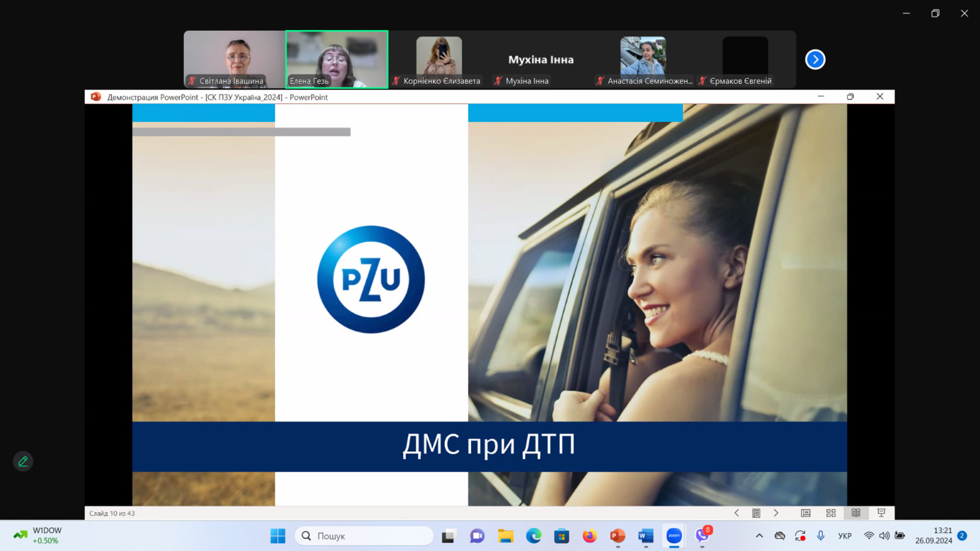
Task: Select Анастасія Семиноженко participant thumbnail
Action: click(643, 60)
